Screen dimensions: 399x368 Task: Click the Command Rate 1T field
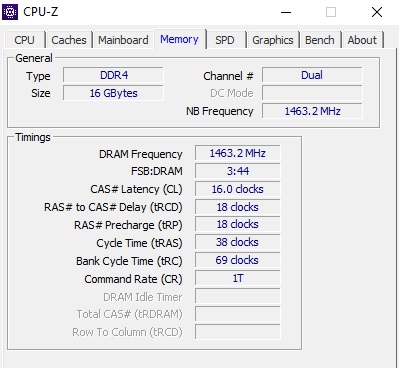[237, 278]
